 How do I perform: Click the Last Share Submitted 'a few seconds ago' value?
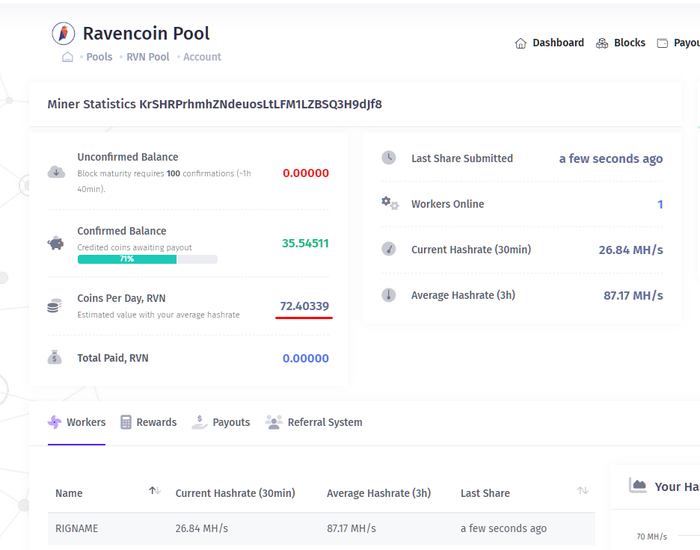[x=611, y=158]
